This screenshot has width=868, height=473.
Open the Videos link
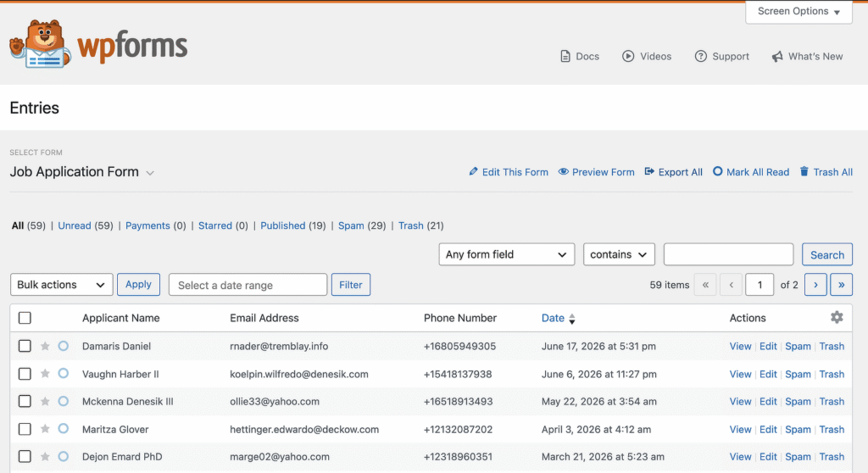(x=647, y=57)
